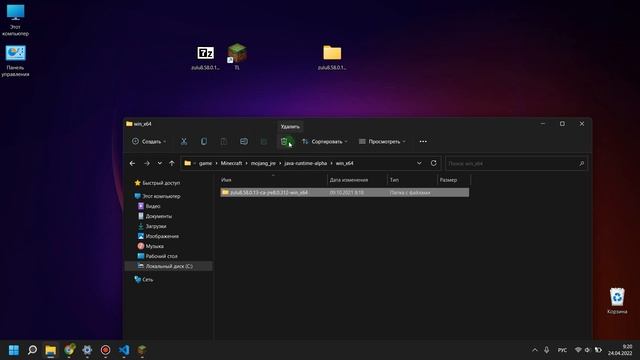Click the 'mojang_jre' breadcrumb segment
Screen dimensions: 640x360
[263, 163]
